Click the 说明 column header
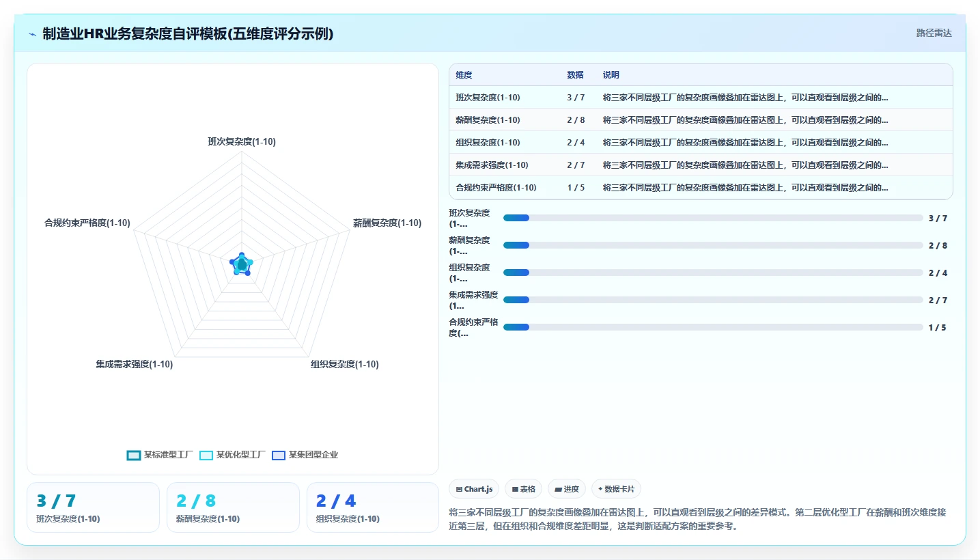980x560 pixels. [611, 75]
